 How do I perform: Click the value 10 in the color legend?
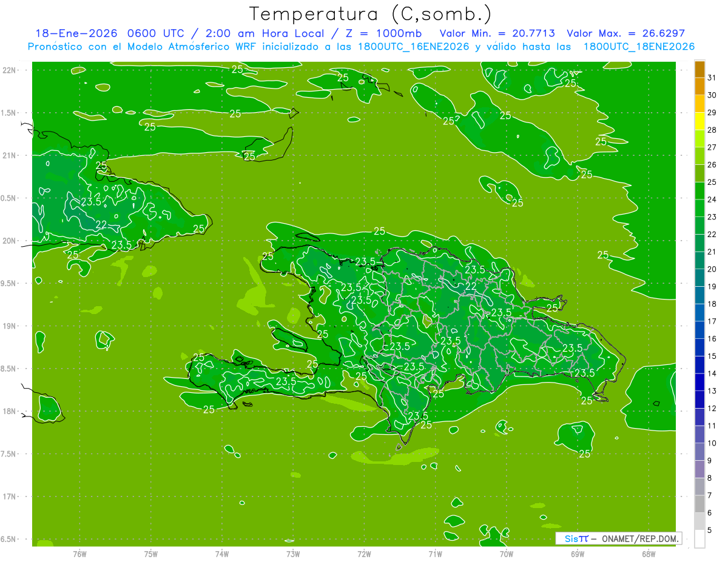[712, 443]
